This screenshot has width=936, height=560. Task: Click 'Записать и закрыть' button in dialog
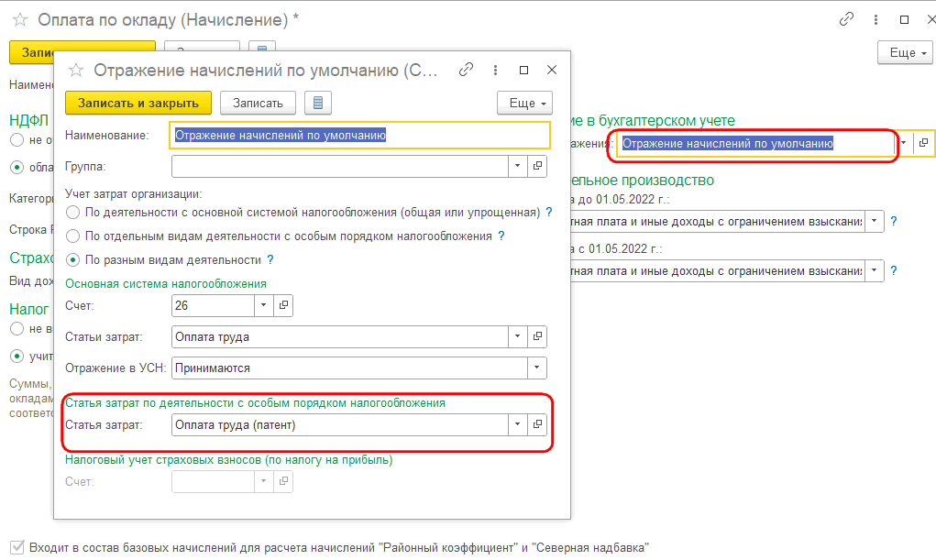point(138,103)
